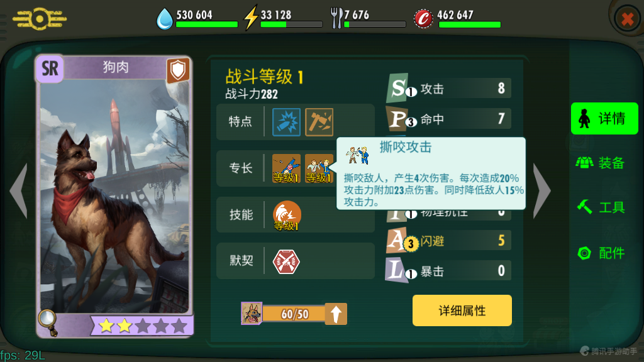Viewport: 644px width, 362px height.
Task: Open the vault gear logo menu
Action: [x=40, y=19]
